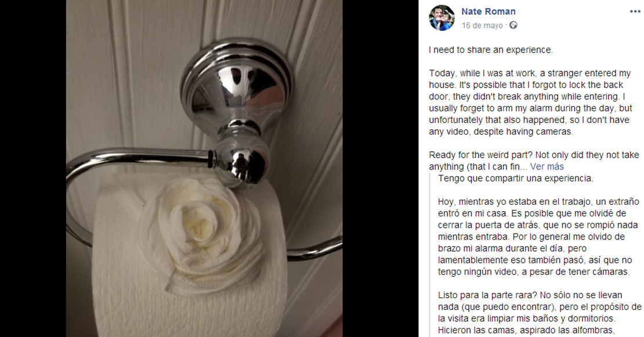
Task: Click the 'Today, while I was at work' paragraph
Action: (x=530, y=102)
